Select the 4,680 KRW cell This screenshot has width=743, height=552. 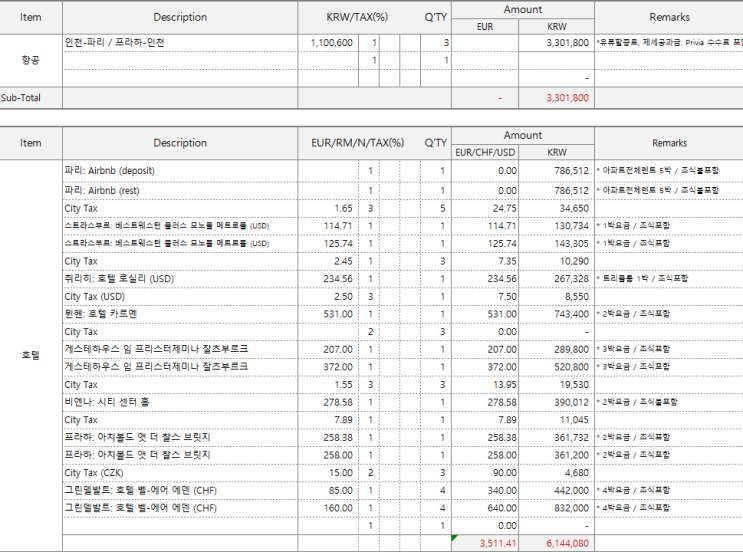coord(556,473)
